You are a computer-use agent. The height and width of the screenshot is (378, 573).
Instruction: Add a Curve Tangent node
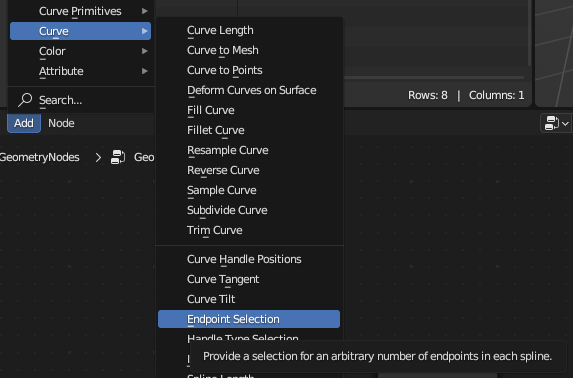pos(249,279)
